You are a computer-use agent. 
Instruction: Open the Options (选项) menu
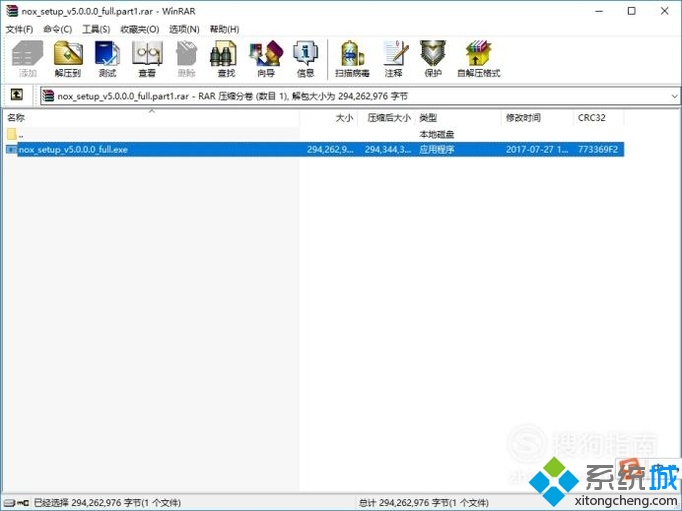tap(184, 29)
